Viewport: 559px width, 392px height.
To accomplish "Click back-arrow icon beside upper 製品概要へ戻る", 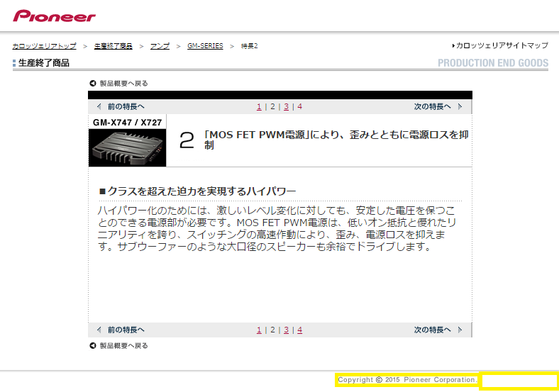I will coord(92,84).
